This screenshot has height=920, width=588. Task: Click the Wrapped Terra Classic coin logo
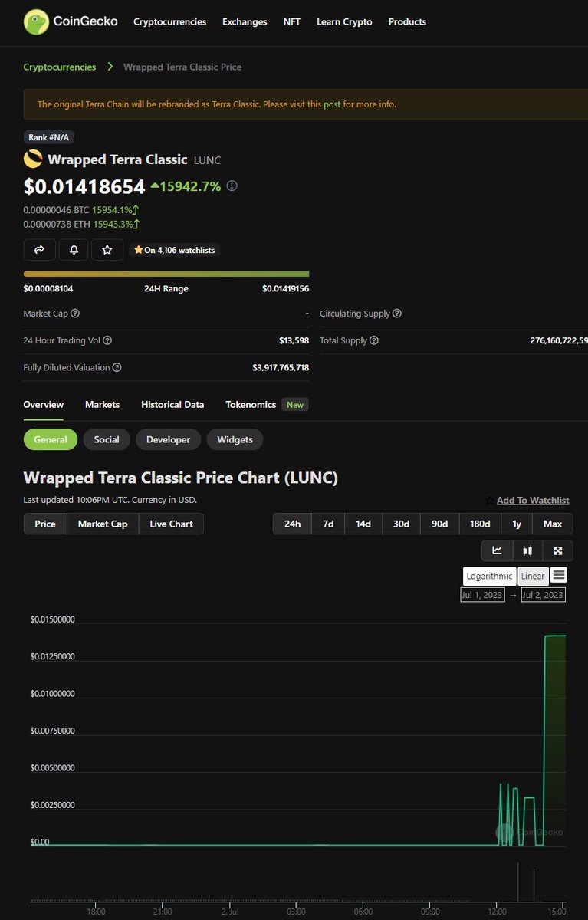(33, 159)
